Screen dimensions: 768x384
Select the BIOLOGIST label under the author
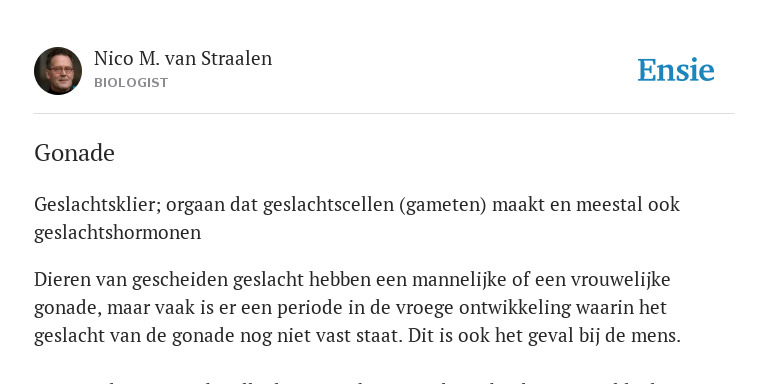(x=131, y=83)
